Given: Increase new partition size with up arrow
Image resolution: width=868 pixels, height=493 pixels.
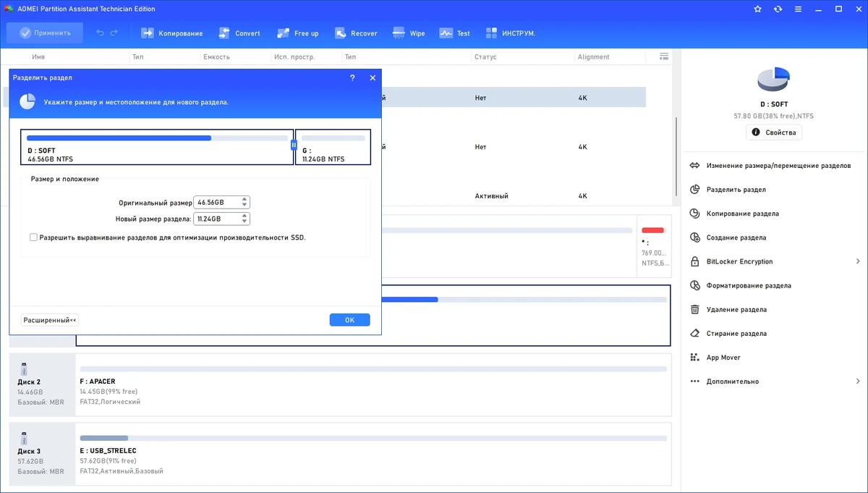Looking at the screenshot, I should click(245, 216).
